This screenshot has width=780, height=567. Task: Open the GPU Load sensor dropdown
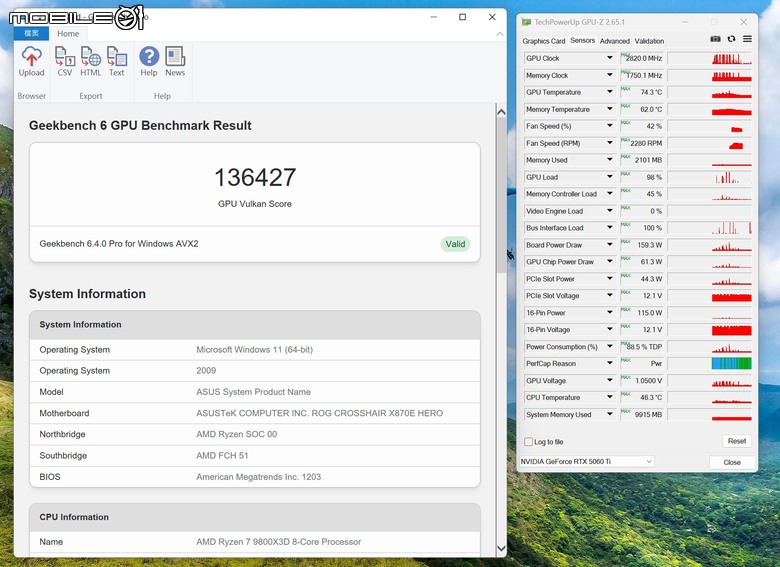click(x=609, y=177)
